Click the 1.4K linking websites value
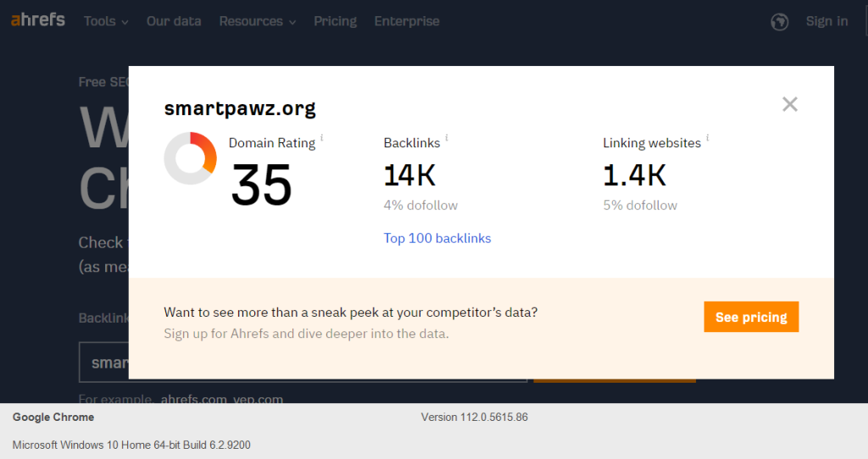This screenshot has width=868, height=459. pyautogui.click(x=634, y=175)
